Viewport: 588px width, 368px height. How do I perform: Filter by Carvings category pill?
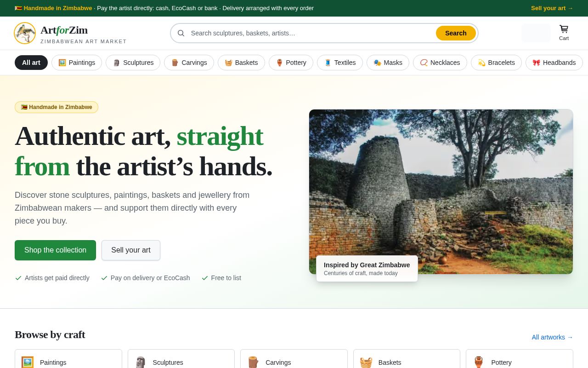(189, 63)
